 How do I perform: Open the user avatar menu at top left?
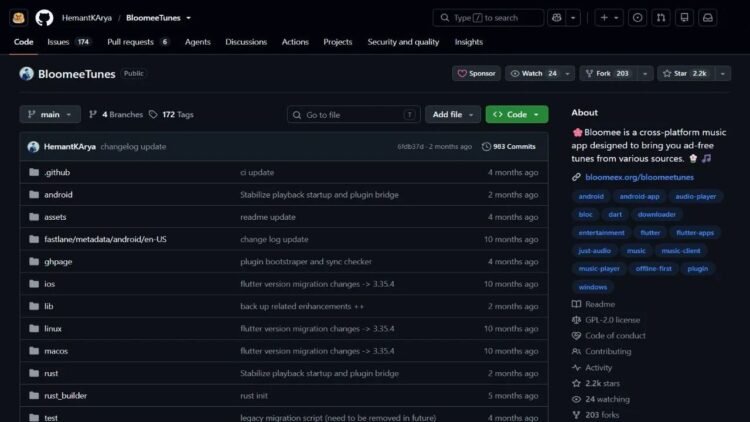(x=19, y=18)
